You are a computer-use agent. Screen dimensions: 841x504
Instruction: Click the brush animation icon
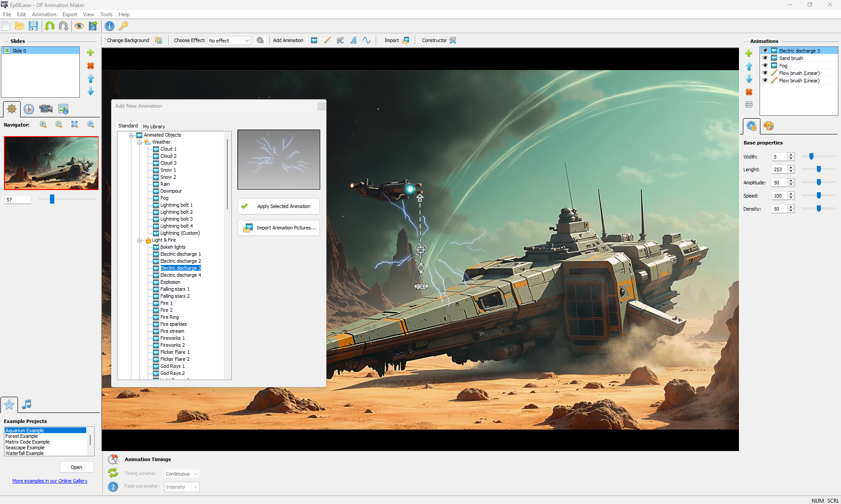coord(327,40)
